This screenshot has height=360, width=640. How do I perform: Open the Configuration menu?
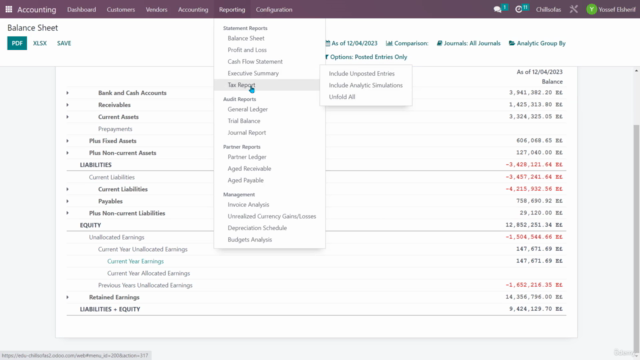pos(274,9)
